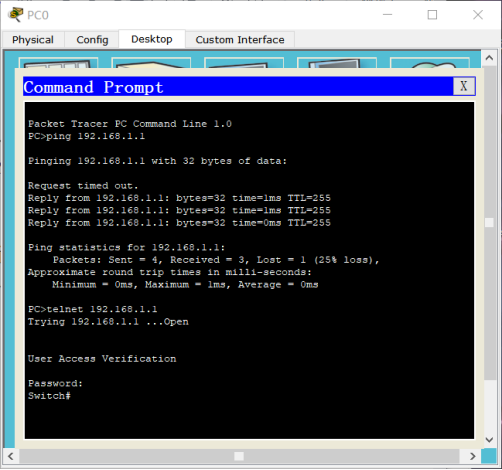Viewport: 502px width, 470px height.
Task: Click the 'PC>telnet 192.168.1.1' line
Action: (93, 309)
